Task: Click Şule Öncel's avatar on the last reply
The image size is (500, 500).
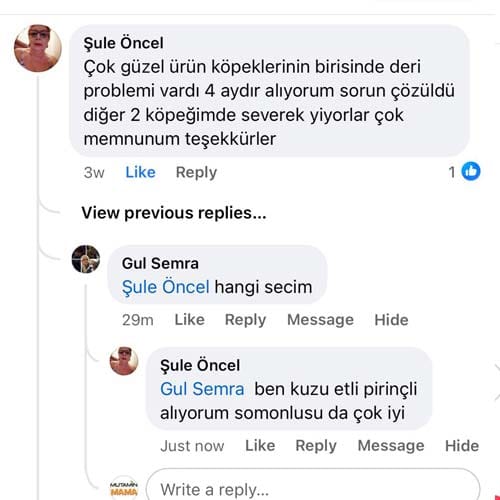Action: 124,361
